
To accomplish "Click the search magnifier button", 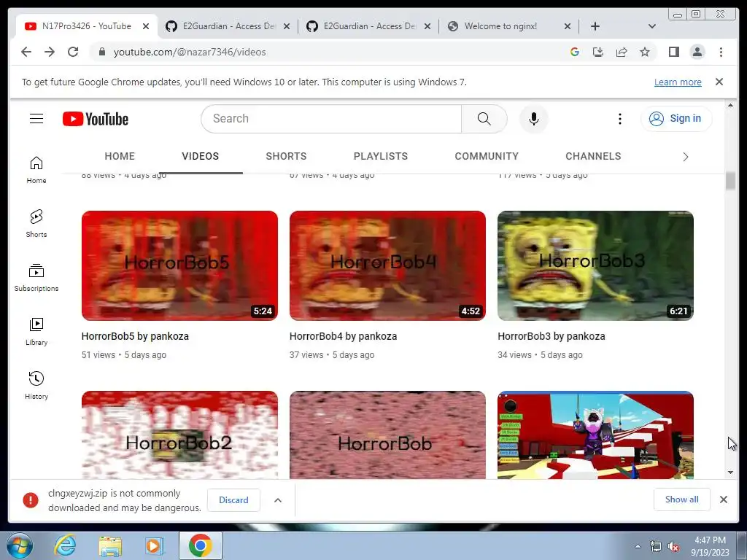I will 484,119.
